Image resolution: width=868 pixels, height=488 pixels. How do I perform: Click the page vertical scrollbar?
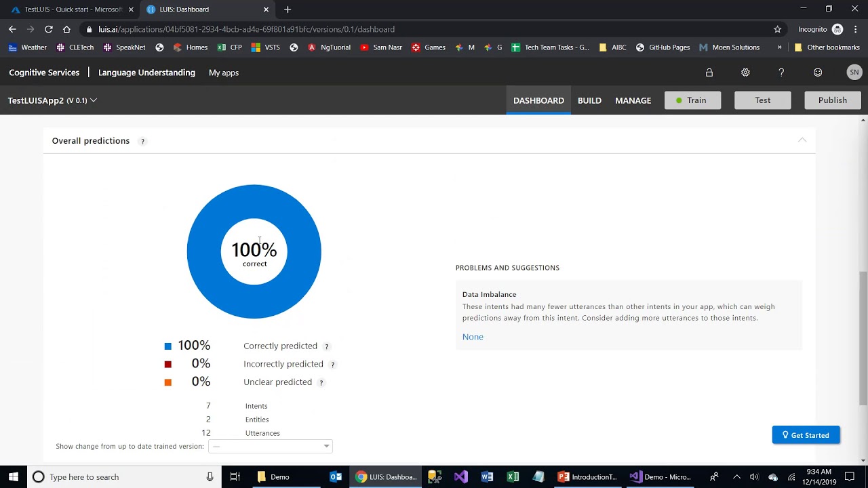(x=863, y=338)
